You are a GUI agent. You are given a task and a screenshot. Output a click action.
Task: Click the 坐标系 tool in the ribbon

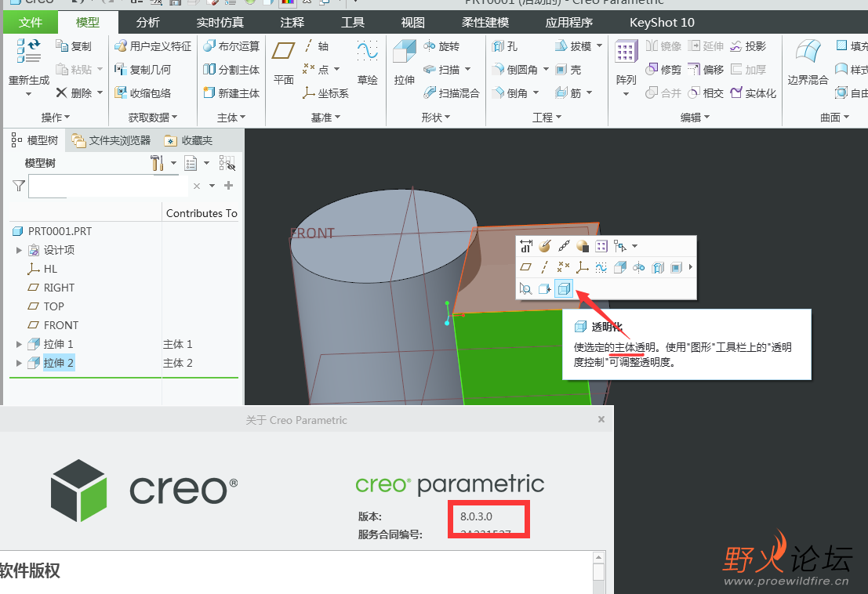(x=325, y=93)
